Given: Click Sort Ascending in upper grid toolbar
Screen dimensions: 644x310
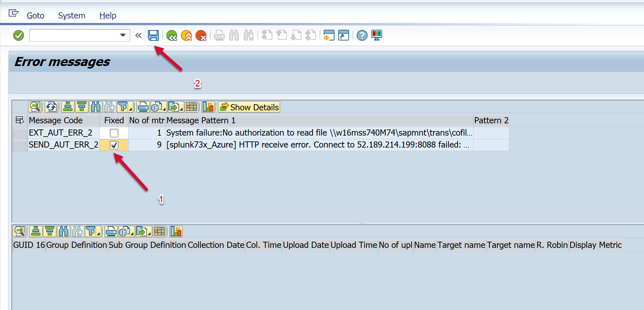Looking at the screenshot, I should [x=68, y=107].
